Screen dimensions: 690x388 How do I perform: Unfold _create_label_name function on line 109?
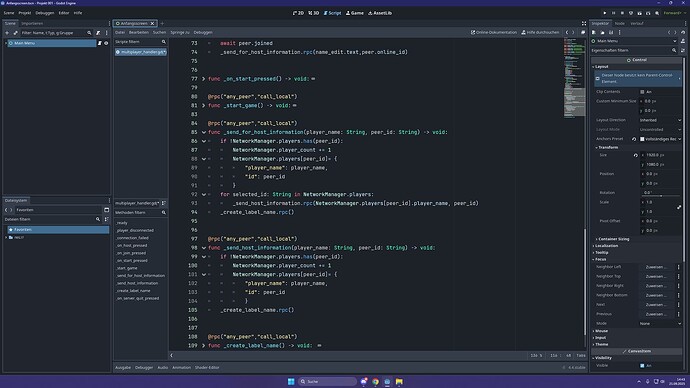pos(203,345)
